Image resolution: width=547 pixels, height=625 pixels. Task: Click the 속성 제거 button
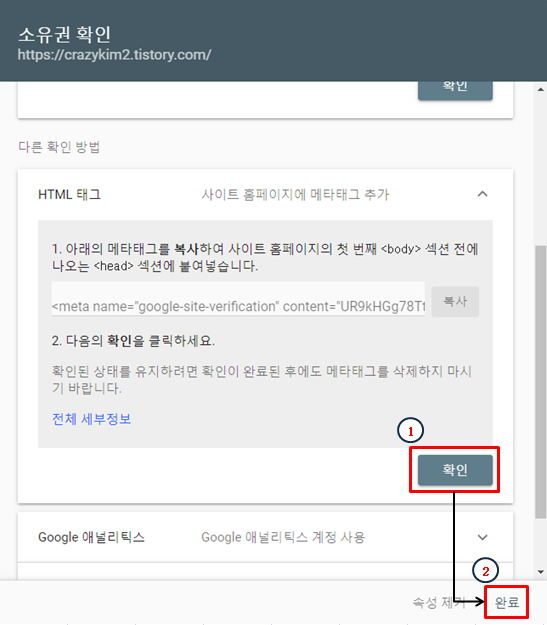[439, 602]
